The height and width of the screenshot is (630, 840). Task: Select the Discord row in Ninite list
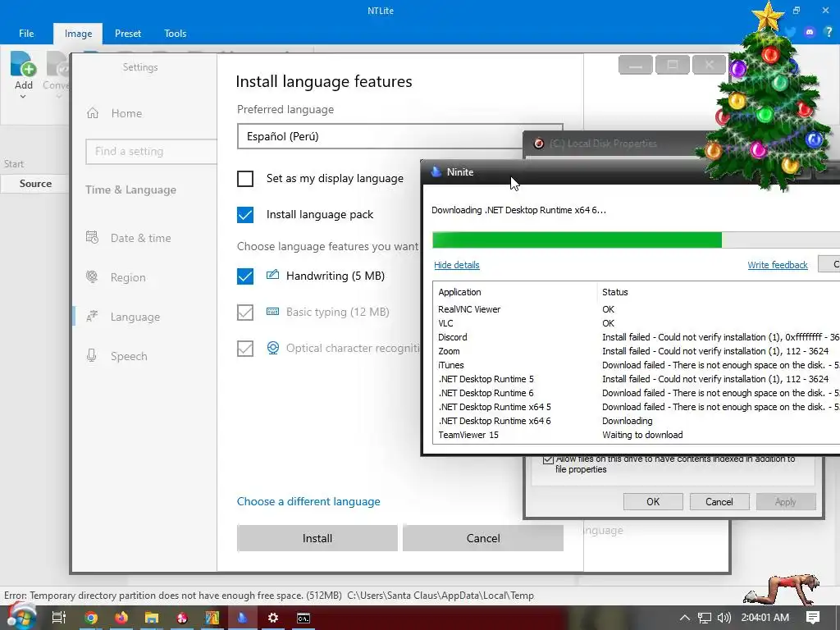[637, 337]
